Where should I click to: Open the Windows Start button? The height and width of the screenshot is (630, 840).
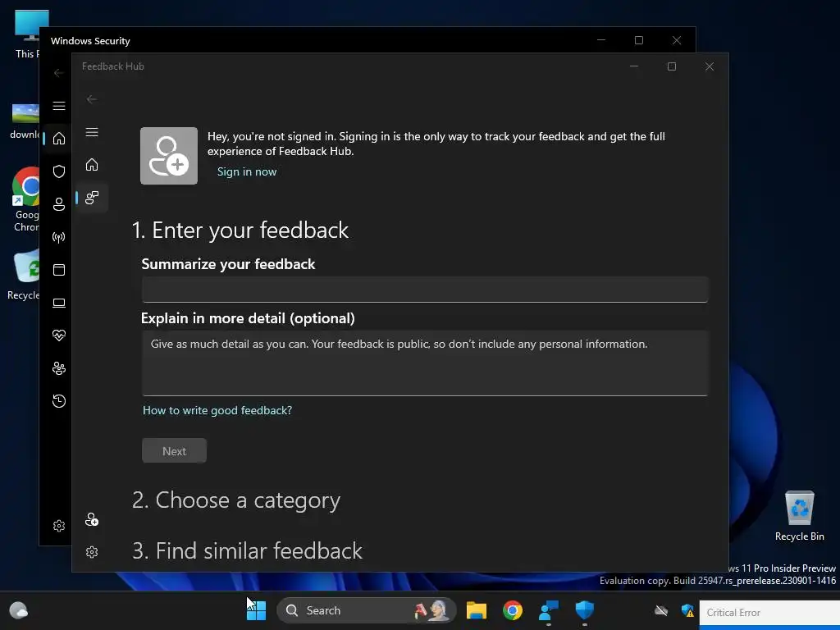click(x=256, y=610)
